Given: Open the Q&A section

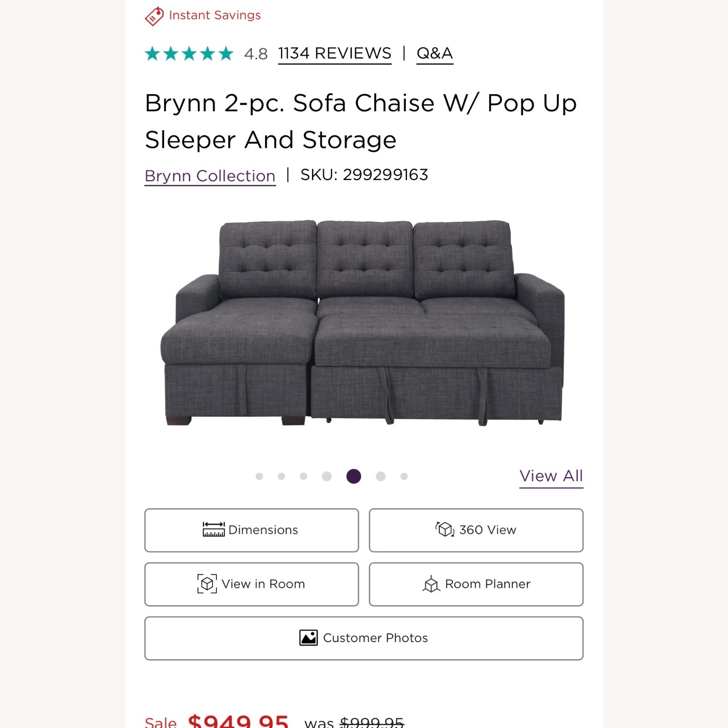Looking at the screenshot, I should [435, 53].
